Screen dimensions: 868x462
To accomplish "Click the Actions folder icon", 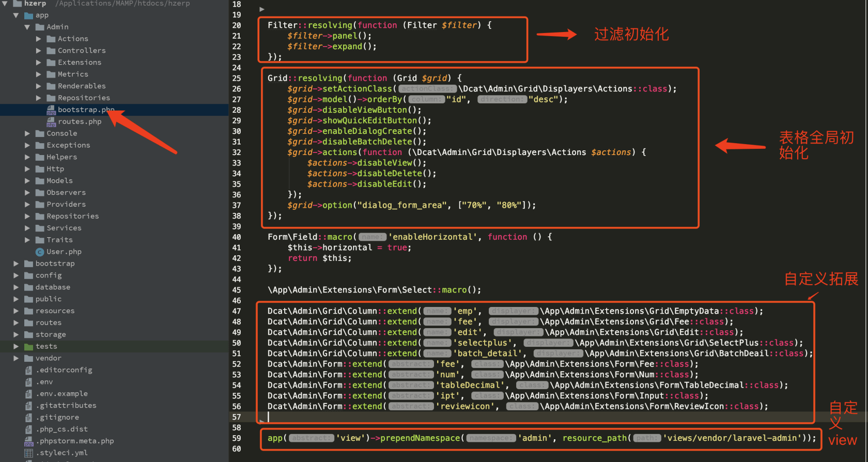I will 51,39.
